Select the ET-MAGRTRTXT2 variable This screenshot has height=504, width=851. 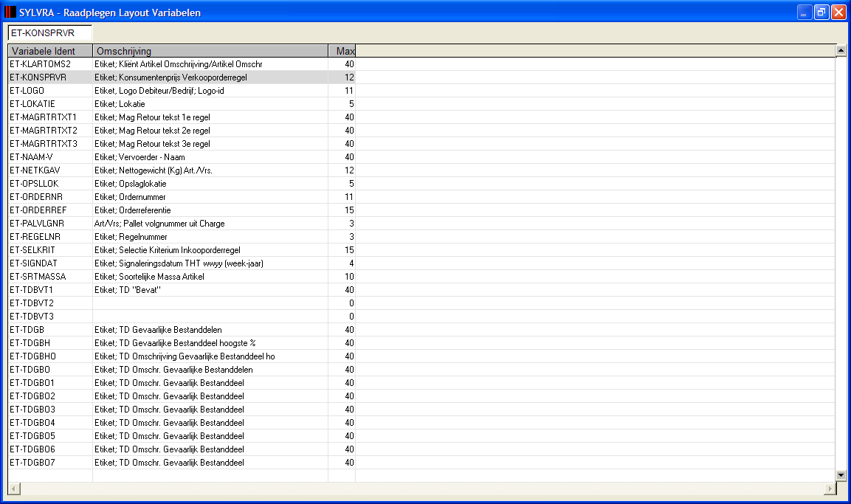tap(44, 131)
